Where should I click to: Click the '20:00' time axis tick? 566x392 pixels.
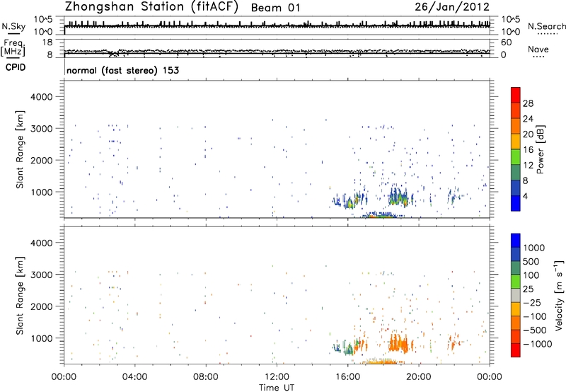(419, 376)
